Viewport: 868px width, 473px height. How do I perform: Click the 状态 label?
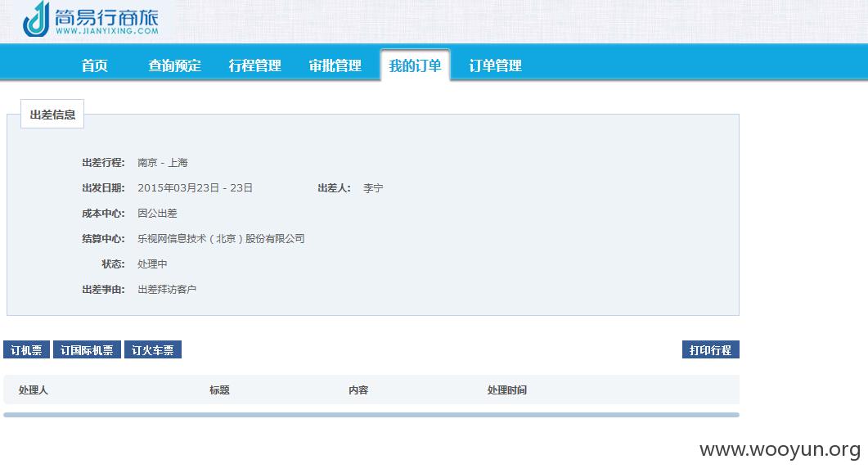tap(114, 264)
